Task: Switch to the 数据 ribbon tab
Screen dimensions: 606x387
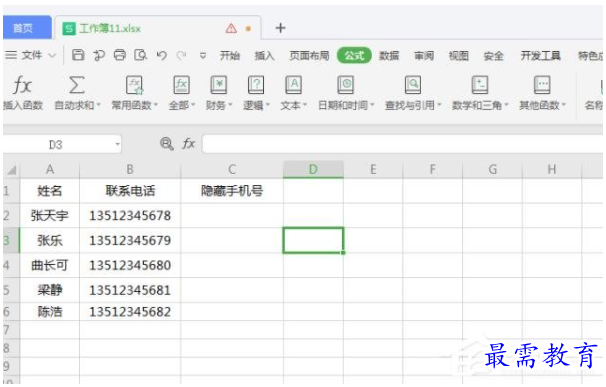Action: coord(389,56)
